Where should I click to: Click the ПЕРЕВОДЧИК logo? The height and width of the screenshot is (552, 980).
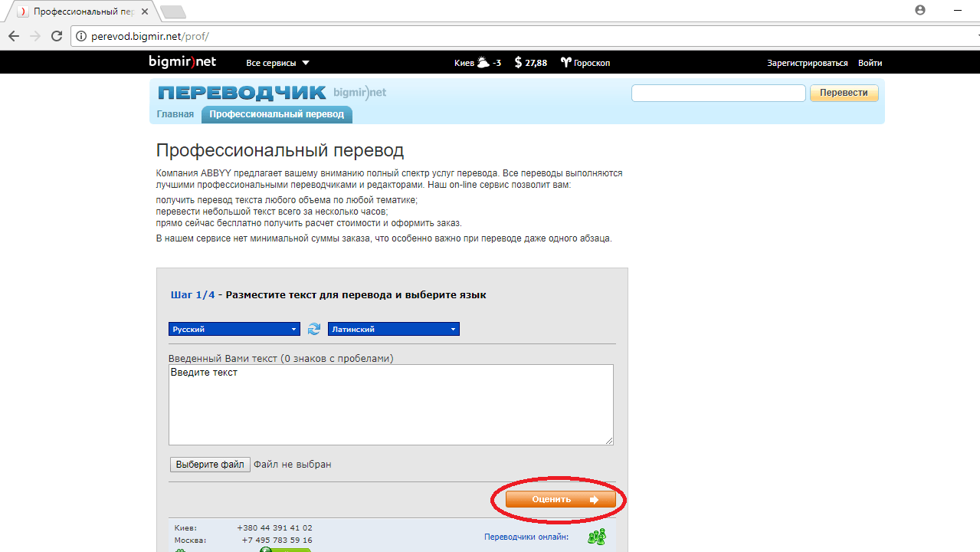(x=242, y=93)
